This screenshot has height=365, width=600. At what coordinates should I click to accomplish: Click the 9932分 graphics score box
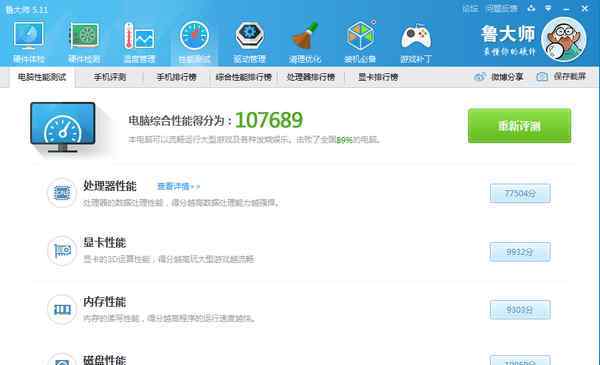pyautogui.click(x=520, y=252)
